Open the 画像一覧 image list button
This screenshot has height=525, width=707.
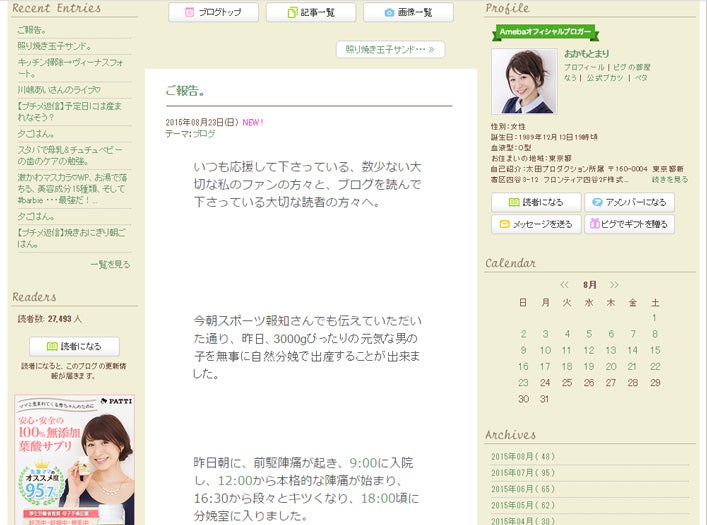(x=409, y=12)
